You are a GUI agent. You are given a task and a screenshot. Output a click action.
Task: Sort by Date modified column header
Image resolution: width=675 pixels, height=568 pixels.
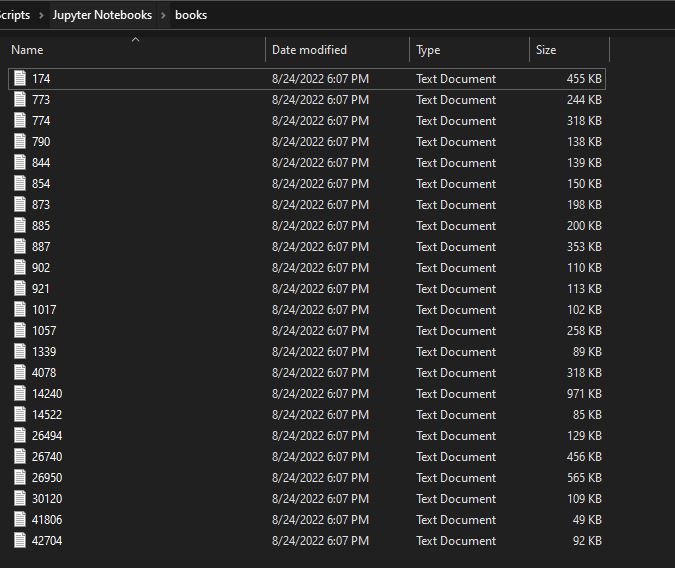coord(309,50)
